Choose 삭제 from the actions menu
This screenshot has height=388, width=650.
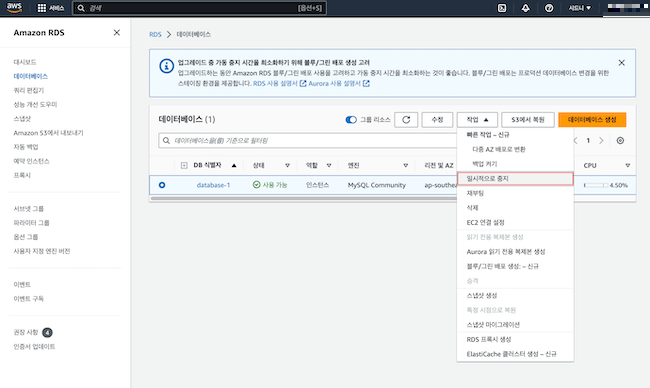515,208
